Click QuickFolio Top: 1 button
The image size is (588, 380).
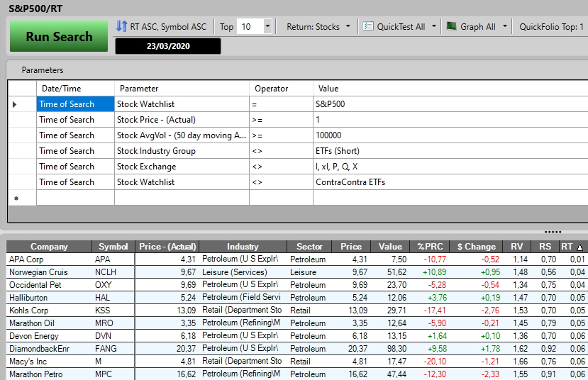coord(551,27)
